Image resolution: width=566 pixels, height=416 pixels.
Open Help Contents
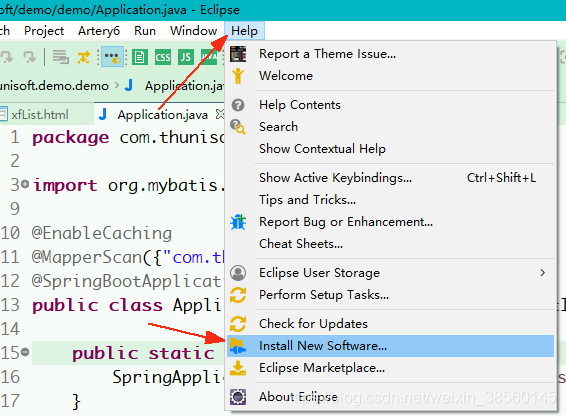(390, 105)
